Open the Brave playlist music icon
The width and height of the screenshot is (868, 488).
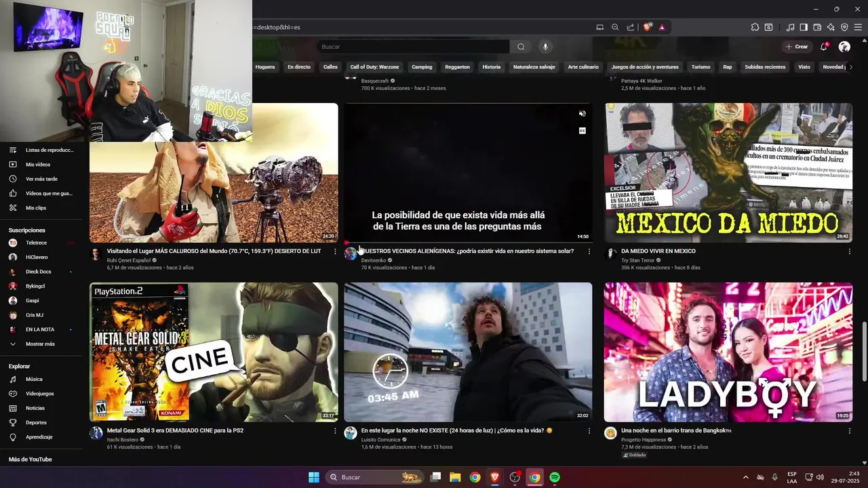click(x=790, y=27)
